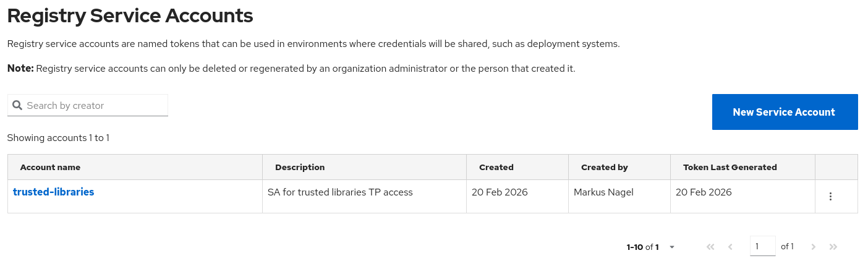Click the Registry Service Accounts page heading
Screen dimensions: 868x266
point(130,15)
